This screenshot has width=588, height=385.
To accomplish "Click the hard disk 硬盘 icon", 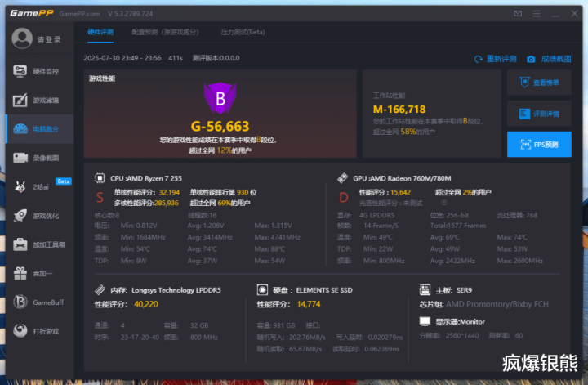I will tap(262, 289).
